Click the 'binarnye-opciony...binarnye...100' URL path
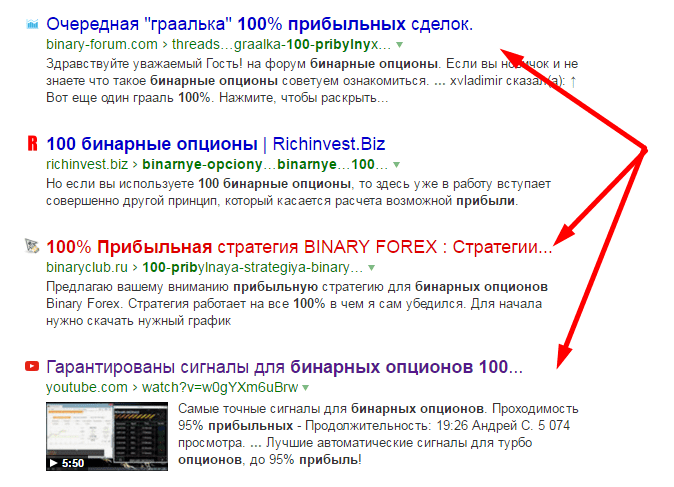 [x=265, y=164]
